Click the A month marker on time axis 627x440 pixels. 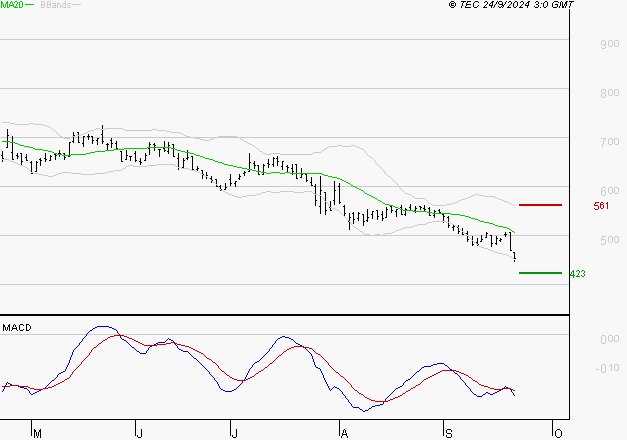click(344, 434)
